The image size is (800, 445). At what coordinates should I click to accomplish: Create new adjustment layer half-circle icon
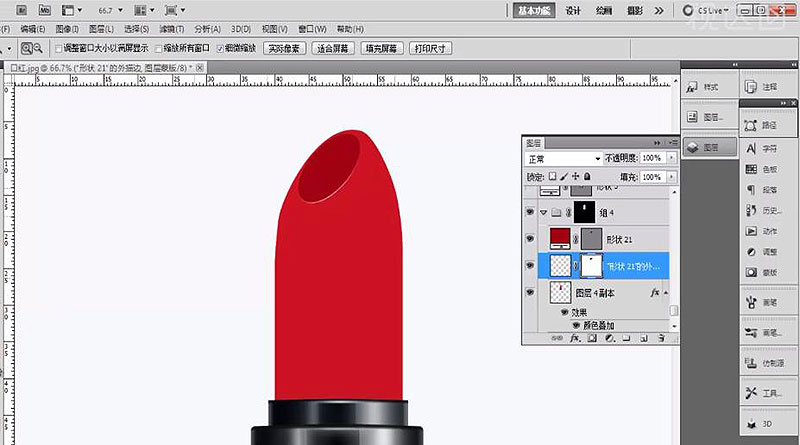point(609,338)
